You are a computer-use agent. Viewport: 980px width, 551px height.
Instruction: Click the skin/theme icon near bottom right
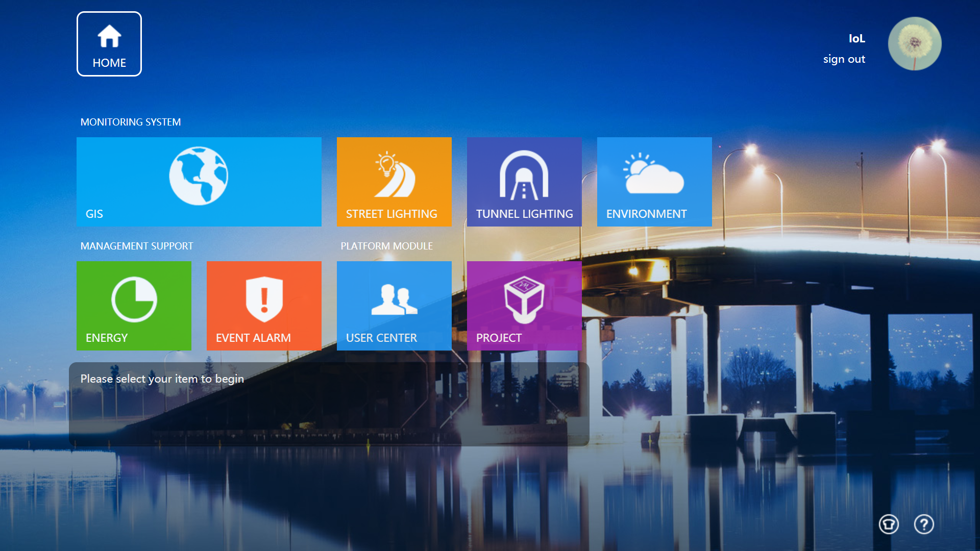tap(889, 524)
